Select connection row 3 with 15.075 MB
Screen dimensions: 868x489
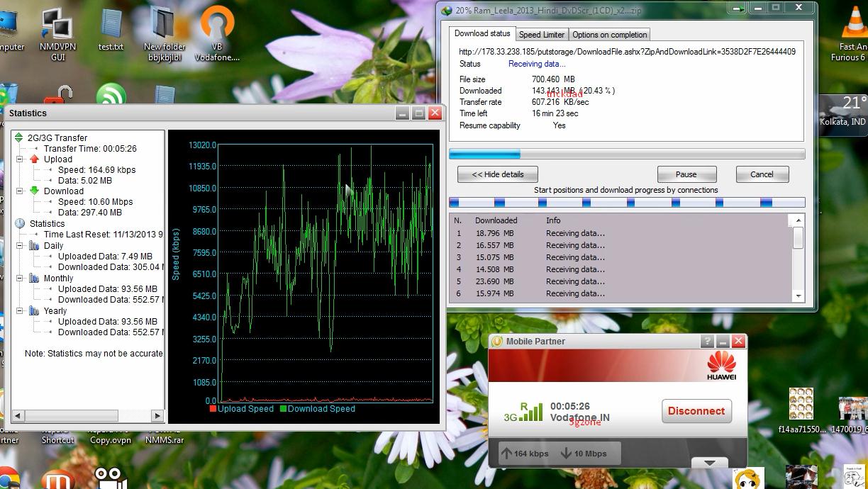[x=620, y=257]
